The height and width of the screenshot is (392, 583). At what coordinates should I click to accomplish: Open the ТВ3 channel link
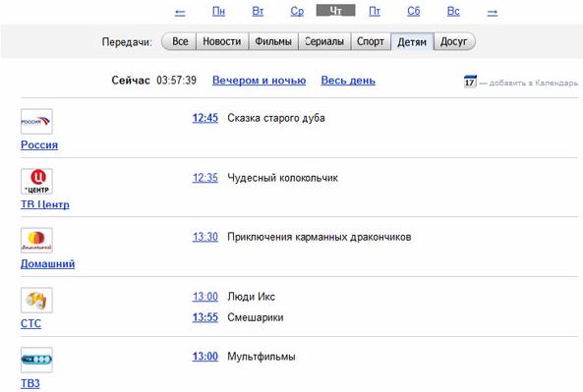[x=30, y=383]
